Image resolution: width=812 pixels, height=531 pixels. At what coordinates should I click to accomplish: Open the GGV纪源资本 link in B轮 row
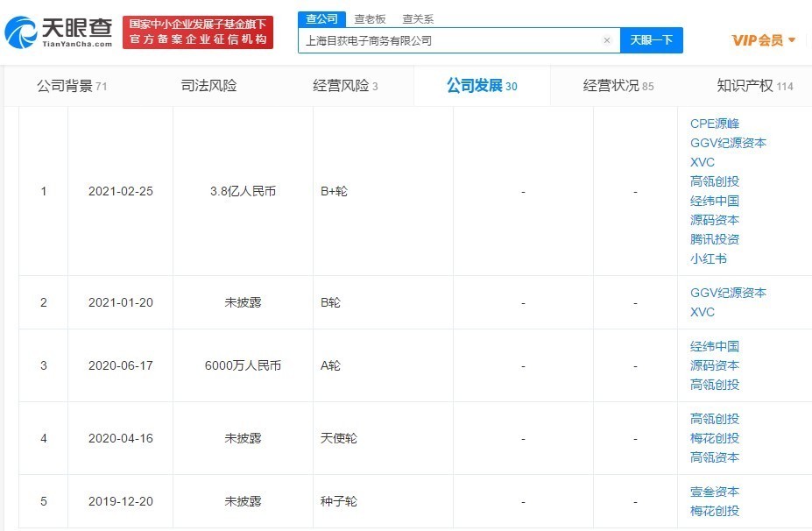click(x=729, y=292)
